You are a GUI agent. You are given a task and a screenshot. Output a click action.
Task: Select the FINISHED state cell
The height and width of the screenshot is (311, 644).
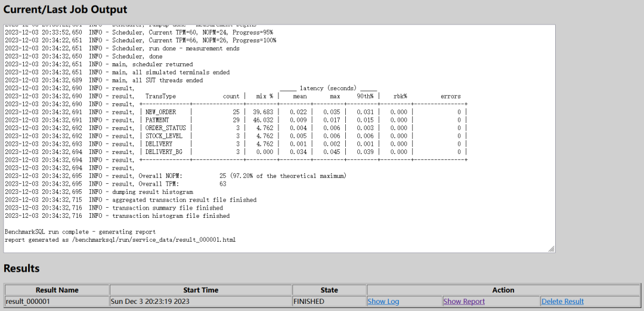coord(329,301)
